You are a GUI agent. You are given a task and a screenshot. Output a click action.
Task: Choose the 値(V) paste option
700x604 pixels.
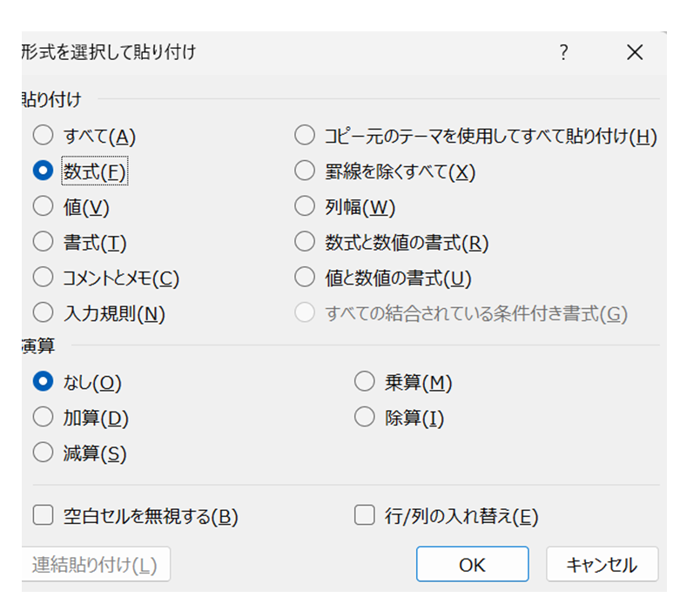(43, 206)
